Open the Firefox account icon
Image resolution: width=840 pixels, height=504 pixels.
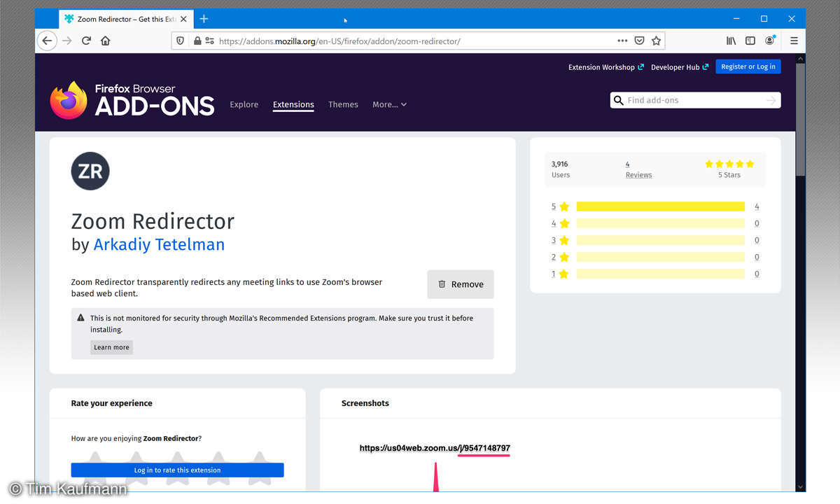[770, 41]
